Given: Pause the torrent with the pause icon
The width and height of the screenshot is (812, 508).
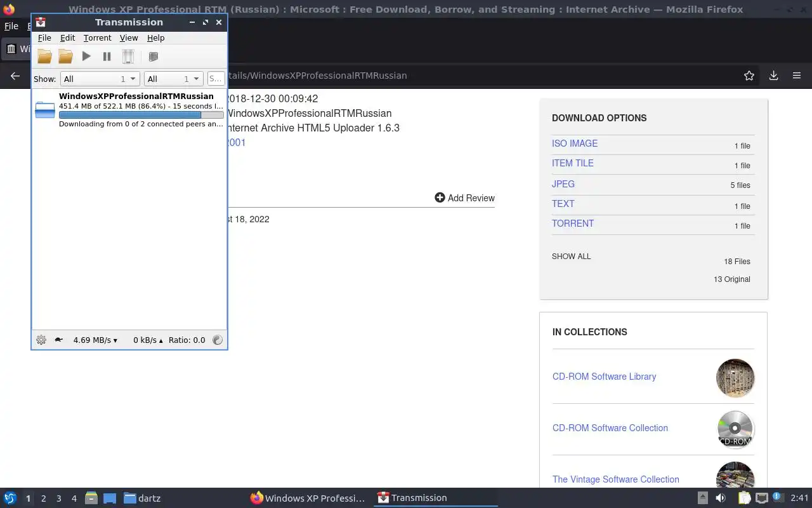Looking at the screenshot, I should (107, 57).
